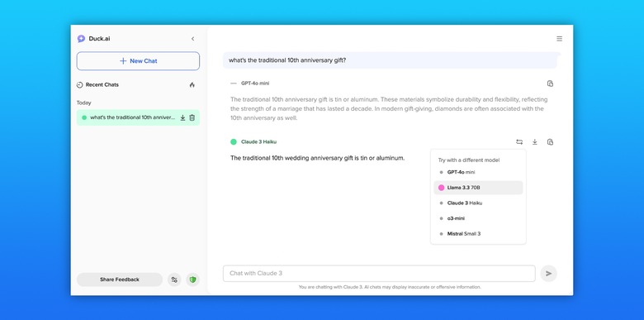Click the pink dot next to Llama 3.3
This screenshot has width=644, height=320.
(x=442, y=188)
